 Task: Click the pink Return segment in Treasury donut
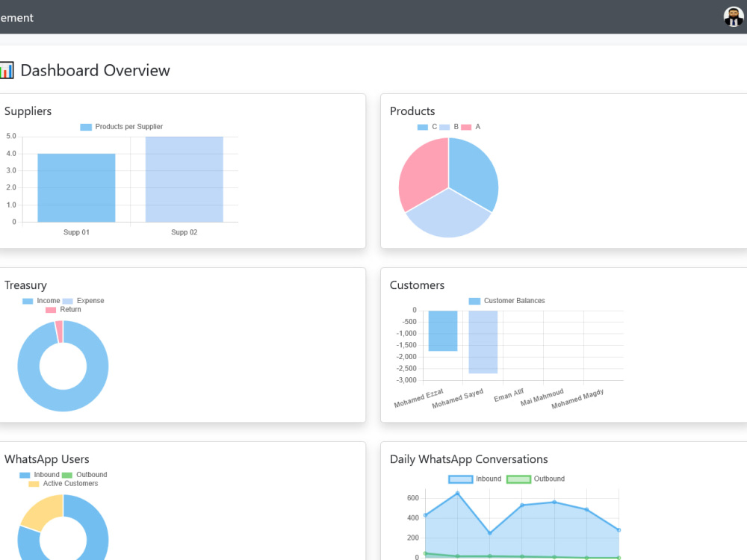coord(60,332)
